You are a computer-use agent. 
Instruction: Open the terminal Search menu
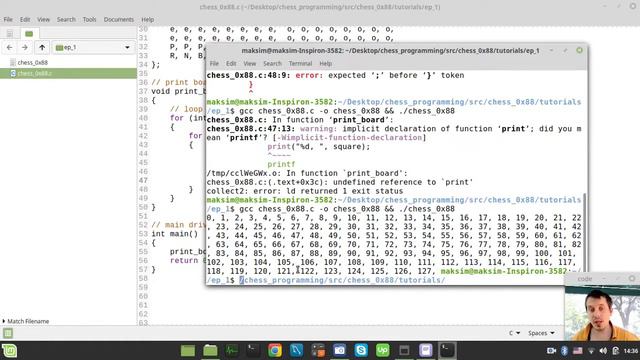click(x=272, y=63)
